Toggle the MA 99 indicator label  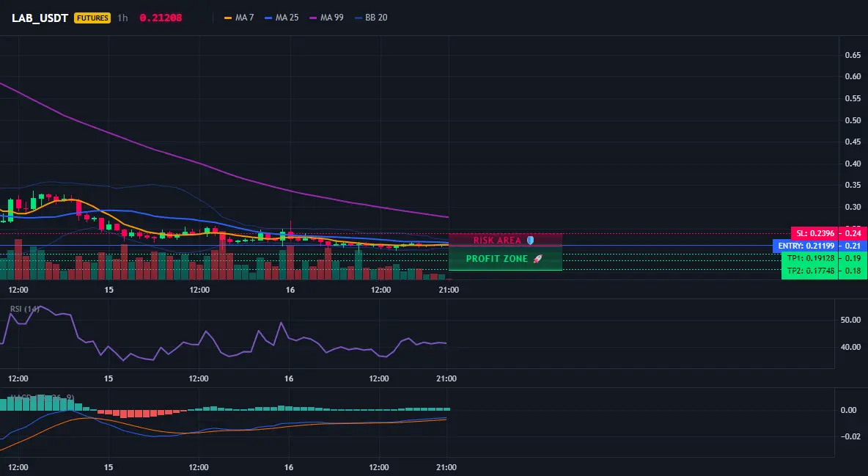click(x=332, y=18)
